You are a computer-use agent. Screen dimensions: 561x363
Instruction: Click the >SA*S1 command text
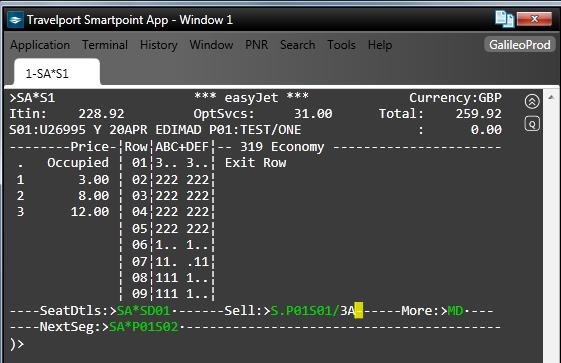tap(32, 98)
